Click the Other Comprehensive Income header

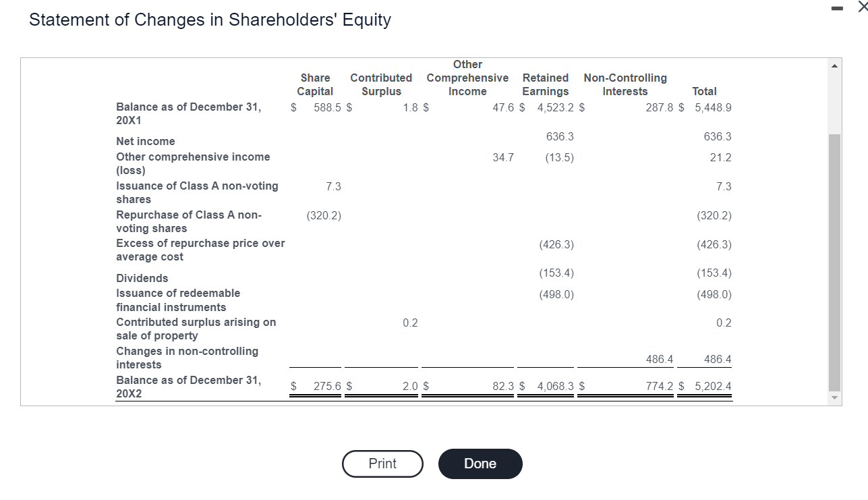467,78
